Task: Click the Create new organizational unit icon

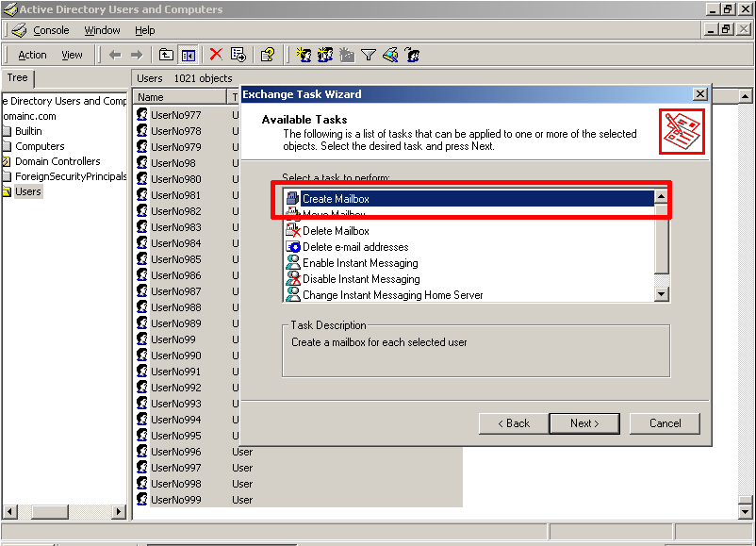Action: click(x=347, y=55)
